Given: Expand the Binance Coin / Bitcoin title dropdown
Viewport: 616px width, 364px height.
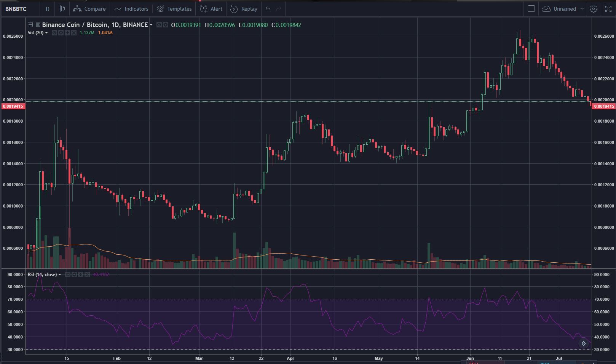Looking at the screenshot, I should click(151, 25).
